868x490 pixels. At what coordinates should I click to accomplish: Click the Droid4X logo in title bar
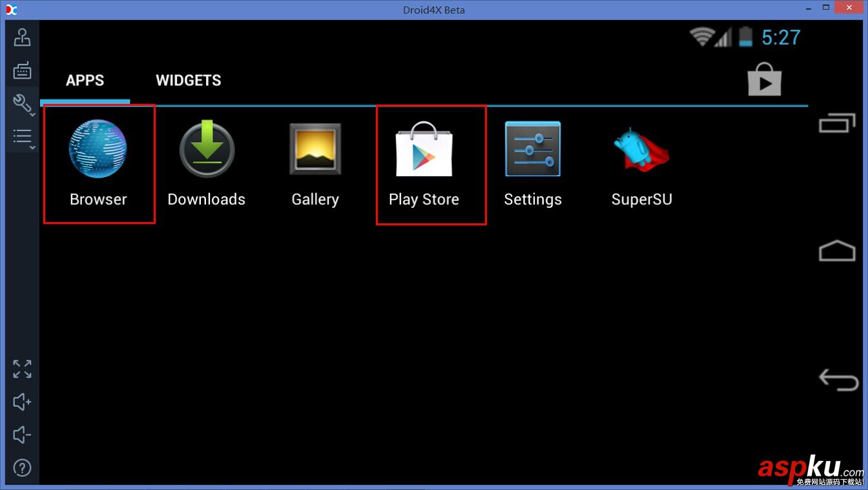pos(11,10)
